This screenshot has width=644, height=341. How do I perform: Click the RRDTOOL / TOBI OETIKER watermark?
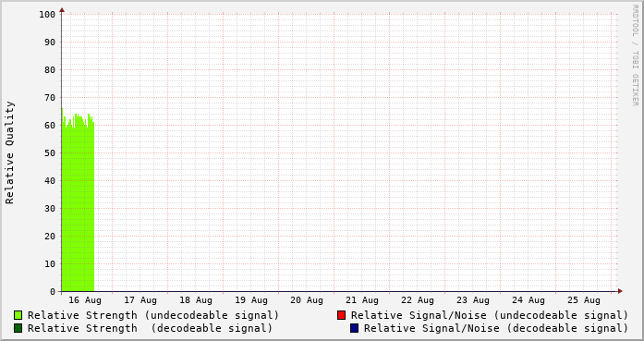[x=635, y=55]
